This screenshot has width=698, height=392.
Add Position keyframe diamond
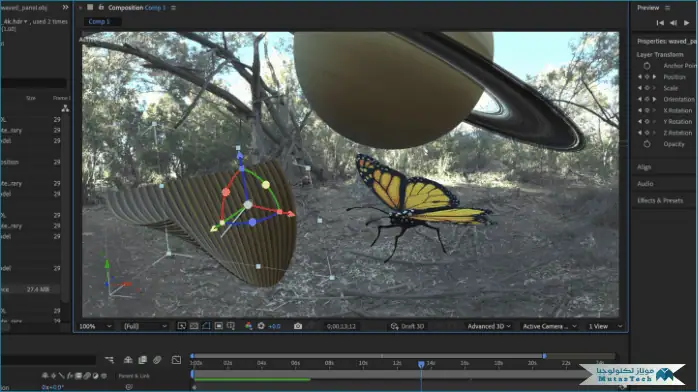[647, 77]
